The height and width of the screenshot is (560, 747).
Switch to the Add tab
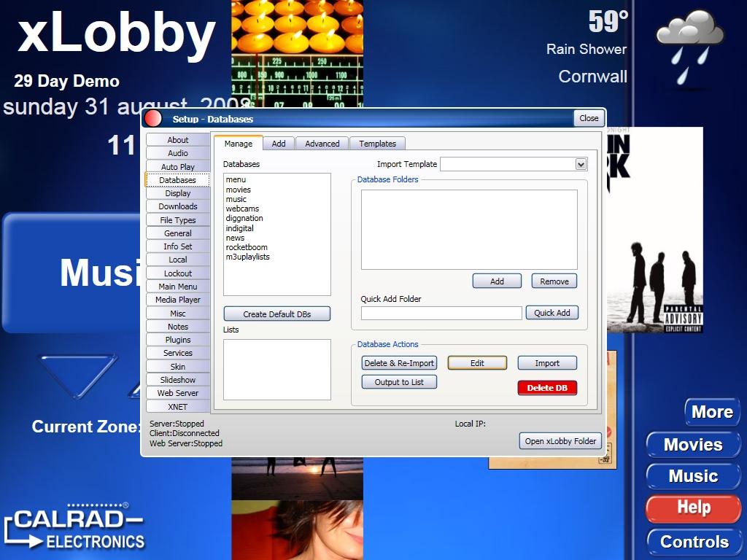tap(279, 144)
